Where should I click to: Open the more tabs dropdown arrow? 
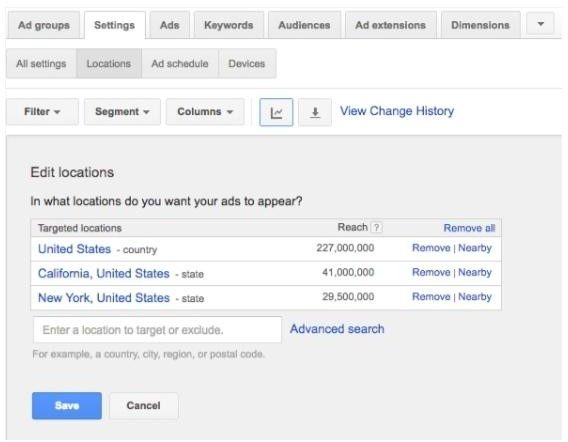coord(540,24)
